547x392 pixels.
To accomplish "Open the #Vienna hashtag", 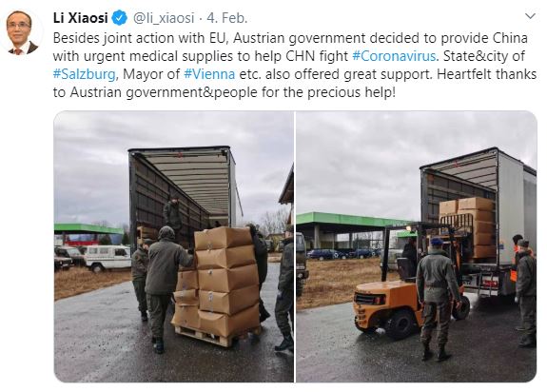I will pyautogui.click(x=209, y=74).
